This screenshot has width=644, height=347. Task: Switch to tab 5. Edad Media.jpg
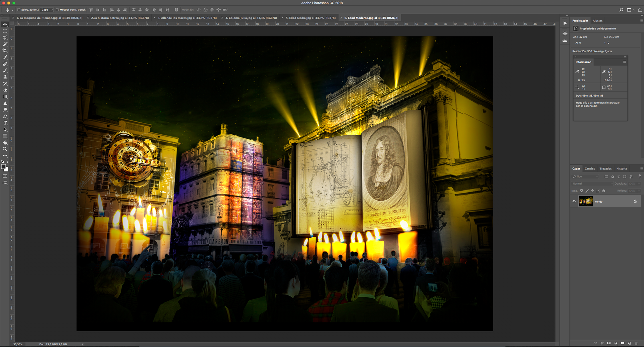pyautogui.click(x=311, y=18)
